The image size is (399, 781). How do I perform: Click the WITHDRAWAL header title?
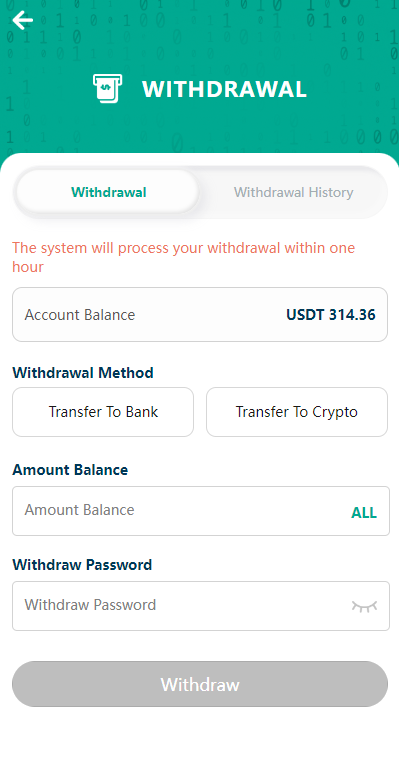(x=224, y=89)
